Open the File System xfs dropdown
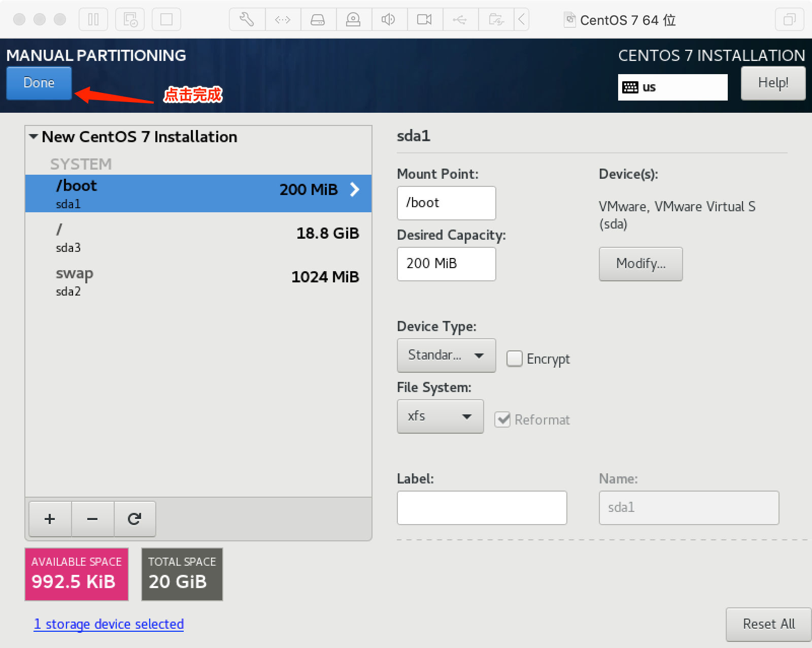The image size is (812, 648). (x=441, y=416)
